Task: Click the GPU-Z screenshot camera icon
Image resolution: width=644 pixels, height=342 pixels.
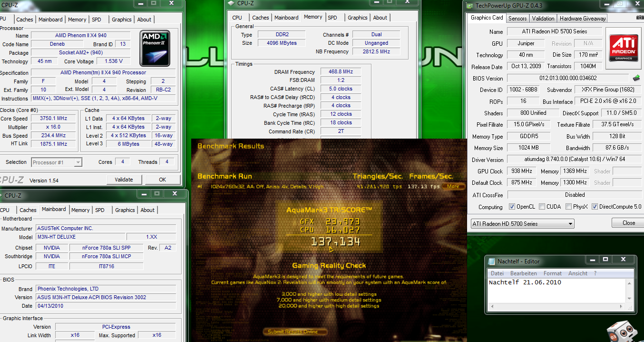Action: click(639, 18)
